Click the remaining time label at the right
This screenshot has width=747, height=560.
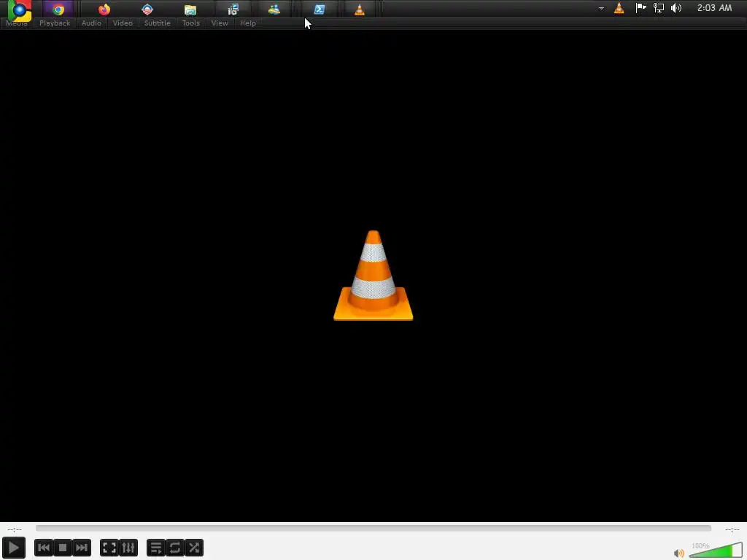click(732, 529)
